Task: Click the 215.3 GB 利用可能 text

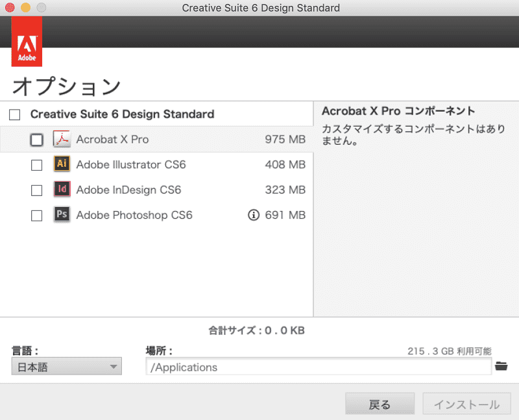Action: [x=450, y=351]
